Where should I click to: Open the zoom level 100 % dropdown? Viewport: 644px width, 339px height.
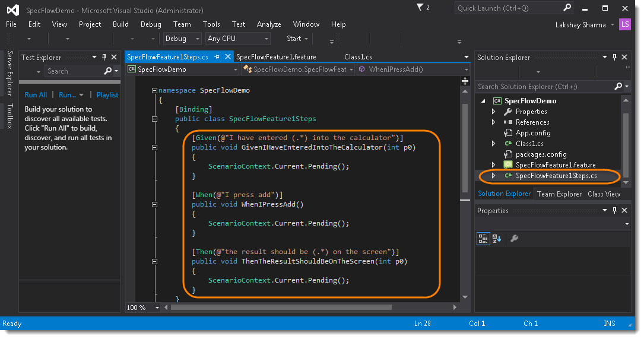157,308
